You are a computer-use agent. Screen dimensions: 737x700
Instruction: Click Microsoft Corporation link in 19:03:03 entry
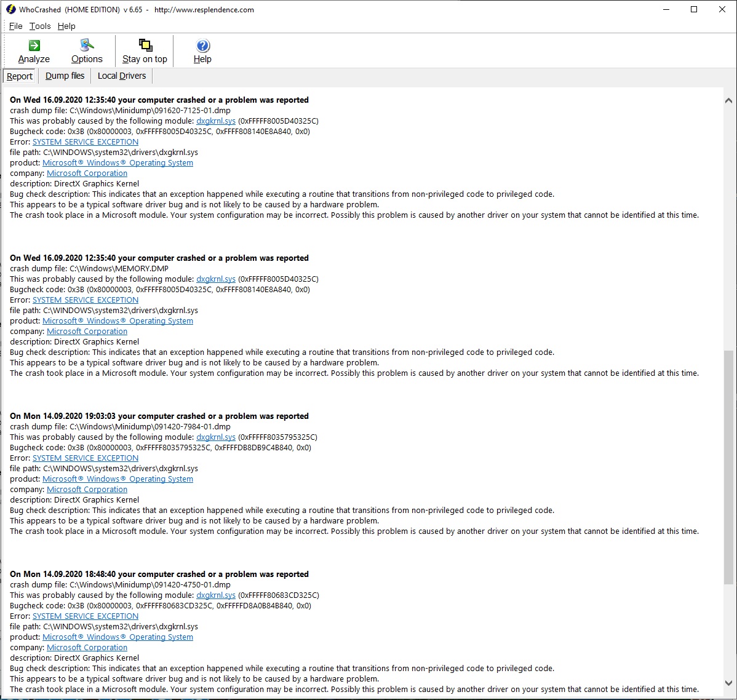click(87, 489)
